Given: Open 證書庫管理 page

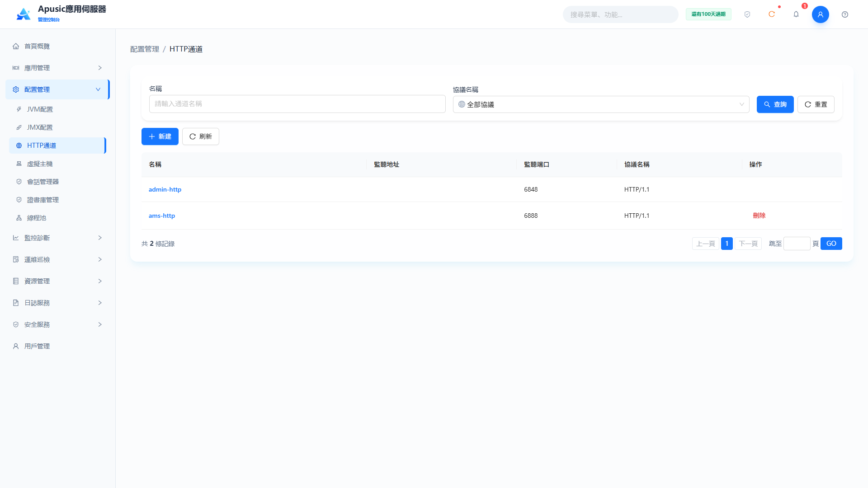Looking at the screenshot, I should 57,200.
